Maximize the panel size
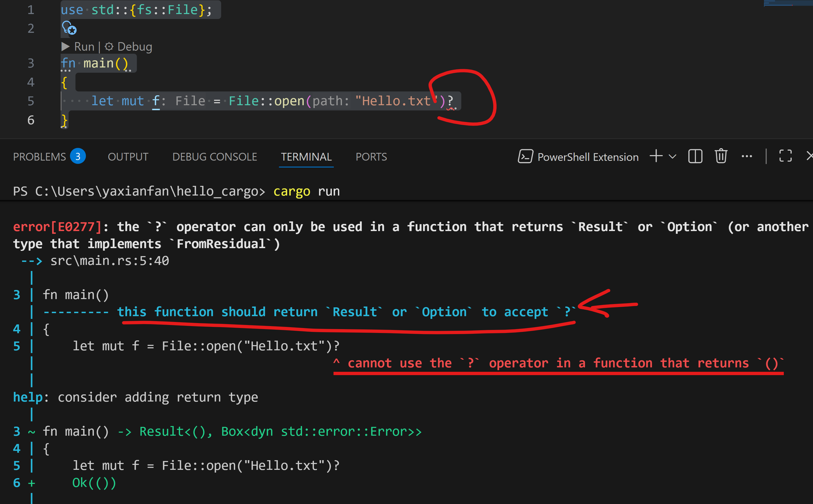This screenshot has height=504, width=813. [x=785, y=156]
